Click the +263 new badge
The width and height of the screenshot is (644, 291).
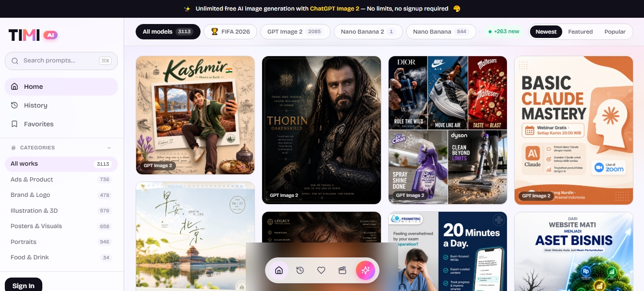[x=504, y=32]
